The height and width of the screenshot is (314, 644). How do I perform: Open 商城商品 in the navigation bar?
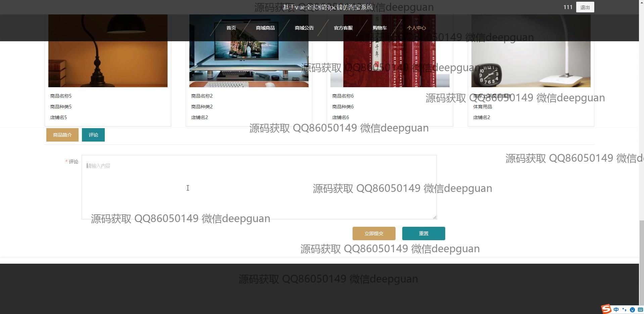click(x=265, y=28)
